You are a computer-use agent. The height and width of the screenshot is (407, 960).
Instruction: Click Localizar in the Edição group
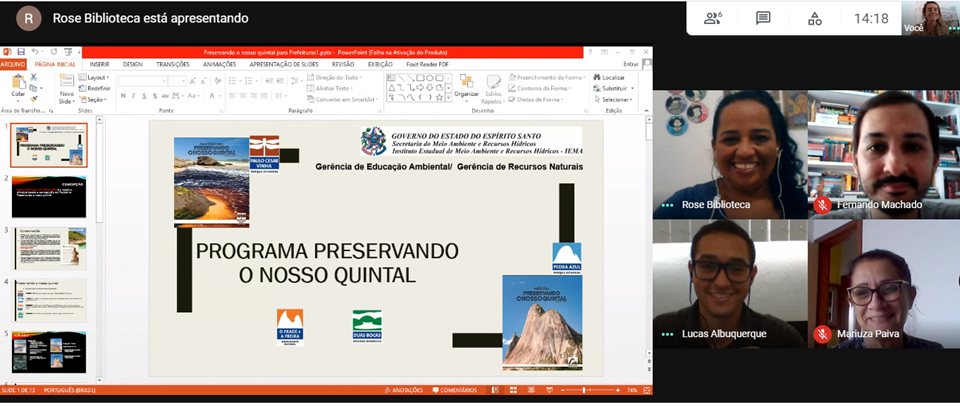pyautogui.click(x=610, y=77)
